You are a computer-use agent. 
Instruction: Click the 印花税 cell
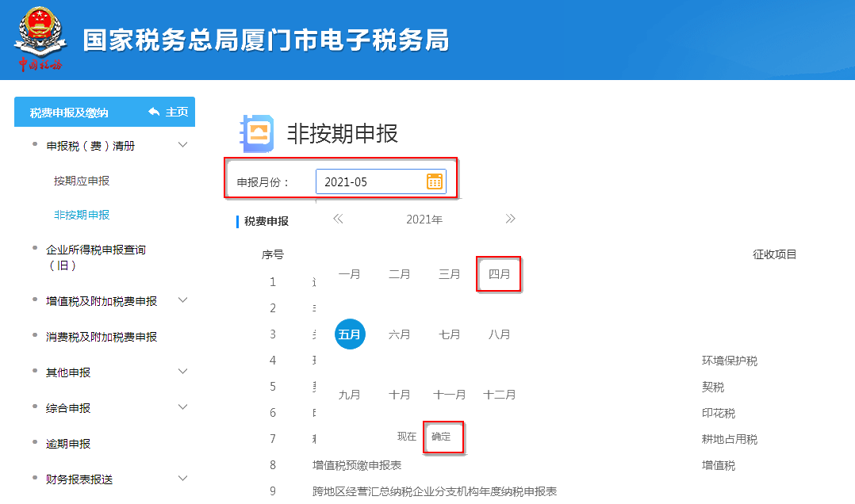pyautogui.click(x=718, y=413)
